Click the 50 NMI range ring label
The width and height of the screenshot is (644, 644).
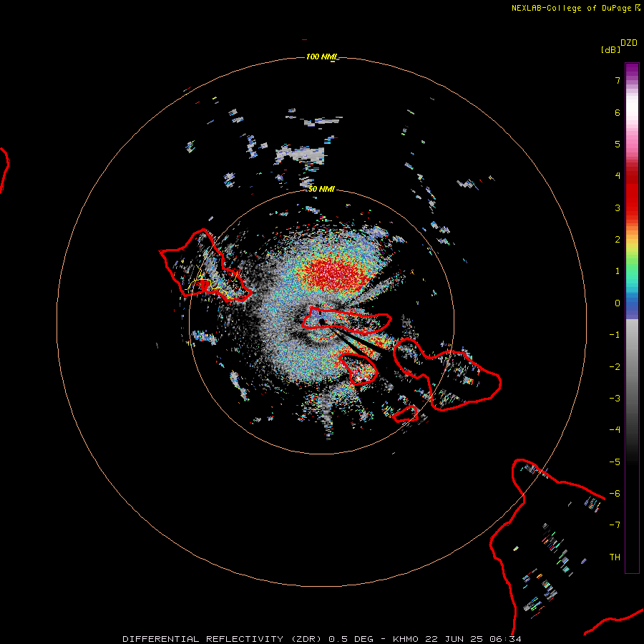(321, 189)
